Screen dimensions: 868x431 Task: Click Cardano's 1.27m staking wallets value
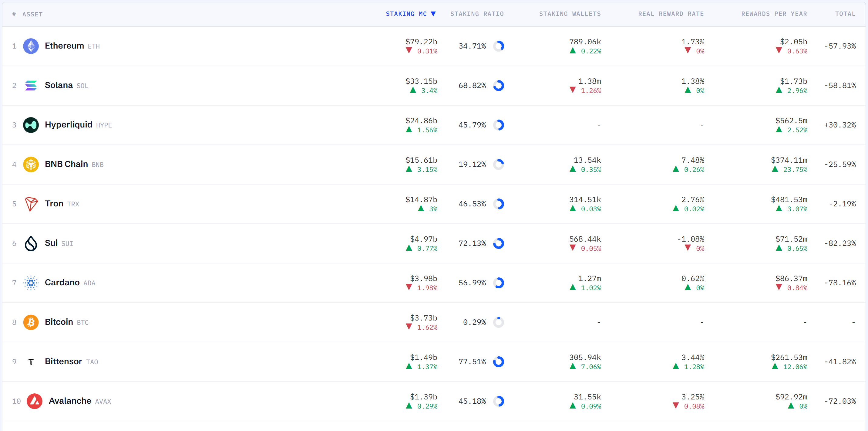(x=590, y=278)
